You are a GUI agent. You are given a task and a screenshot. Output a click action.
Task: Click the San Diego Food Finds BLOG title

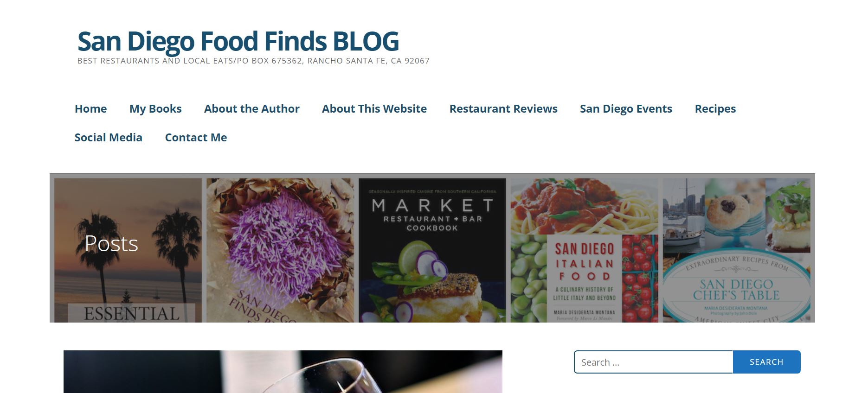click(x=238, y=41)
